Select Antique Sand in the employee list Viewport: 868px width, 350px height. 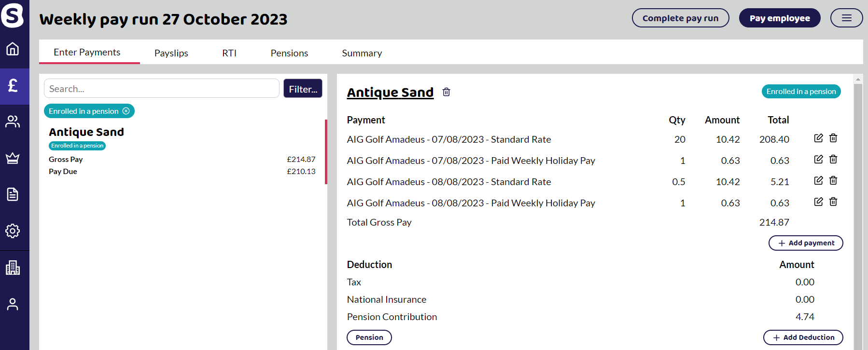click(182, 151)
